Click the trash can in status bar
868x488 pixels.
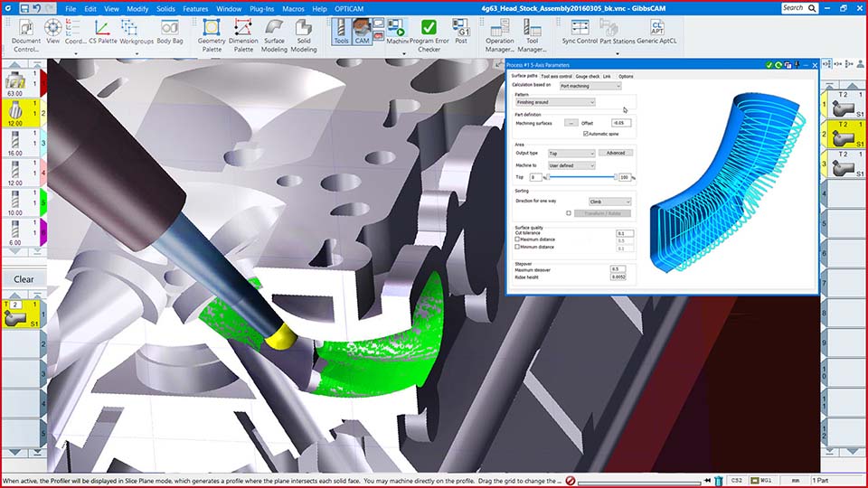[x=718, y=481]
